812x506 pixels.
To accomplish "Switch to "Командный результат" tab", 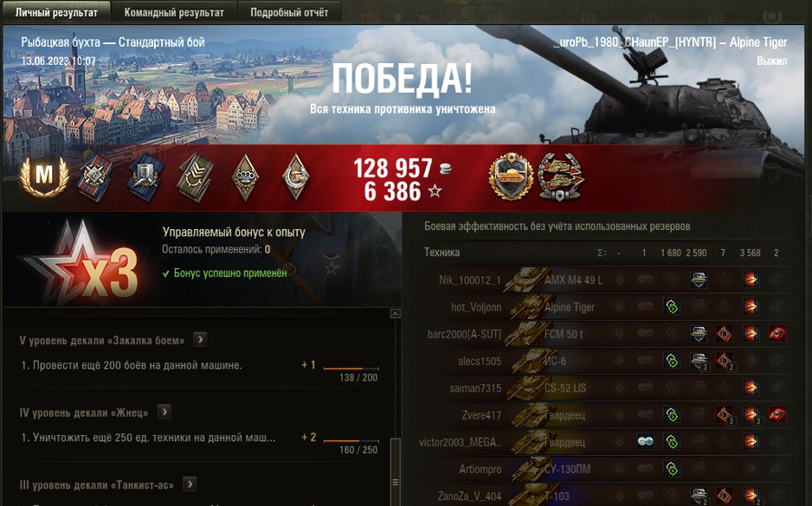I will (x=174, y=12).
